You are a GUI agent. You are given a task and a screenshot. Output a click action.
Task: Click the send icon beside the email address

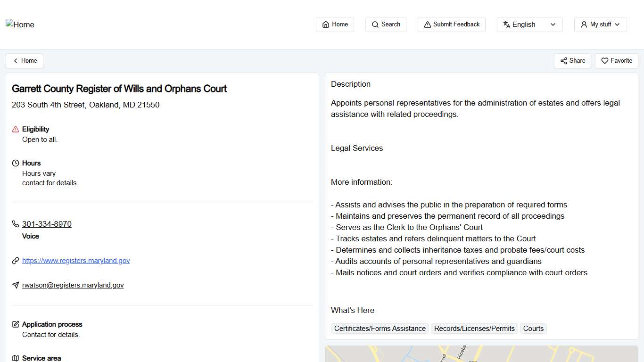tap(16, 285)
